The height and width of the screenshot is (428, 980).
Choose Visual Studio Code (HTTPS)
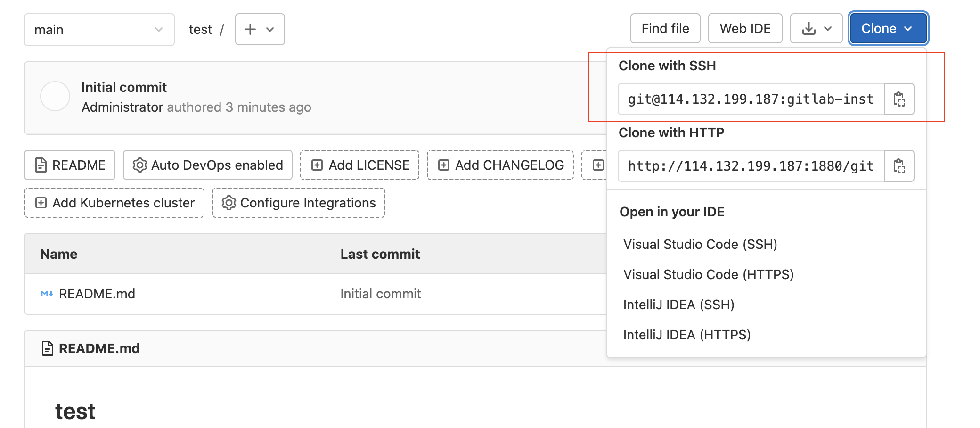tap(708, 274)
